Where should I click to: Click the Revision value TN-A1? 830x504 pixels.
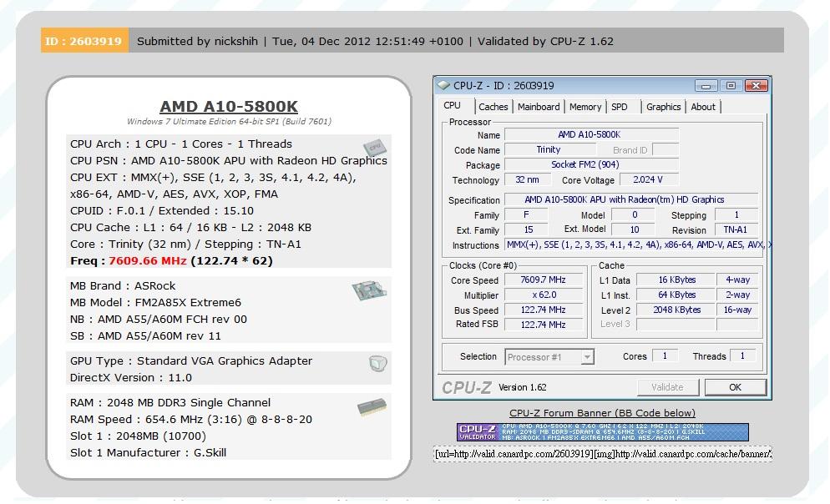(x=736, y=229)
